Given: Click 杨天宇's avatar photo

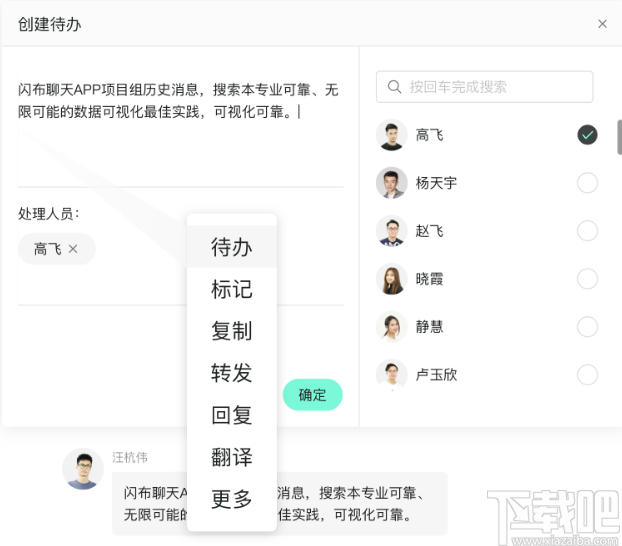Looking at the screenshot, I should pyautogui.click(x=392, y=183).
